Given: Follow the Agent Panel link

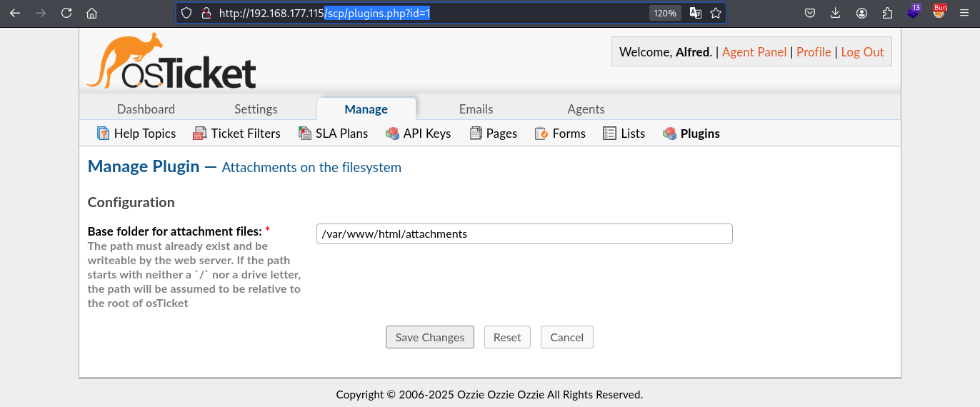Looking at the screenshot, I should click(x=754, y=52).
